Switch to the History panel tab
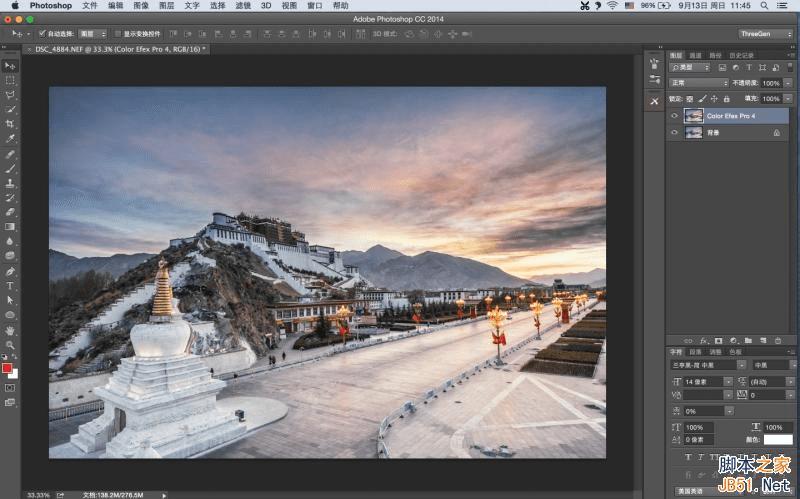 pyautogui.click(x=741, y=55)
